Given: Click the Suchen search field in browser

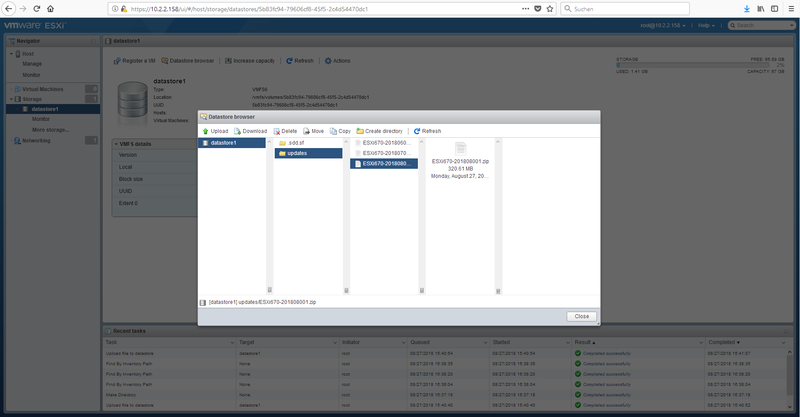Looking at the screenshot, I should point(625,9).
